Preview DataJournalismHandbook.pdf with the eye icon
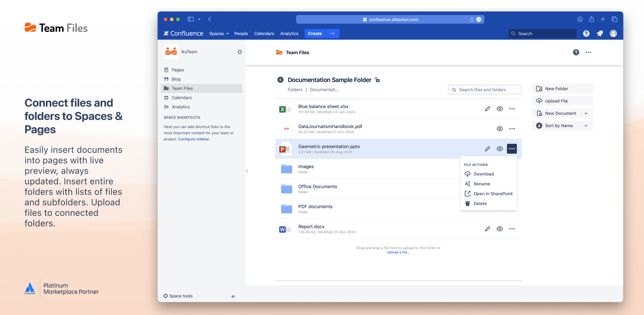The width and height of the screenshot is (644, 315). [500, 129]
